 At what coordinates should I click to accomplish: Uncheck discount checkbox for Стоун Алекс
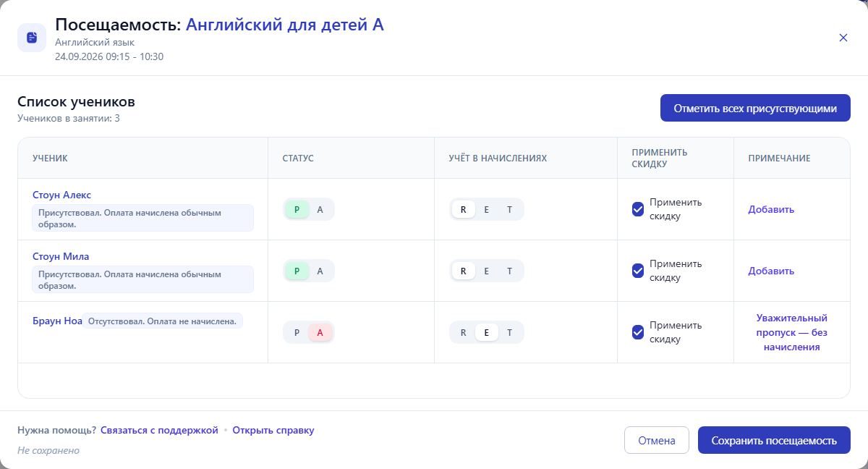(x=638, y=209)
